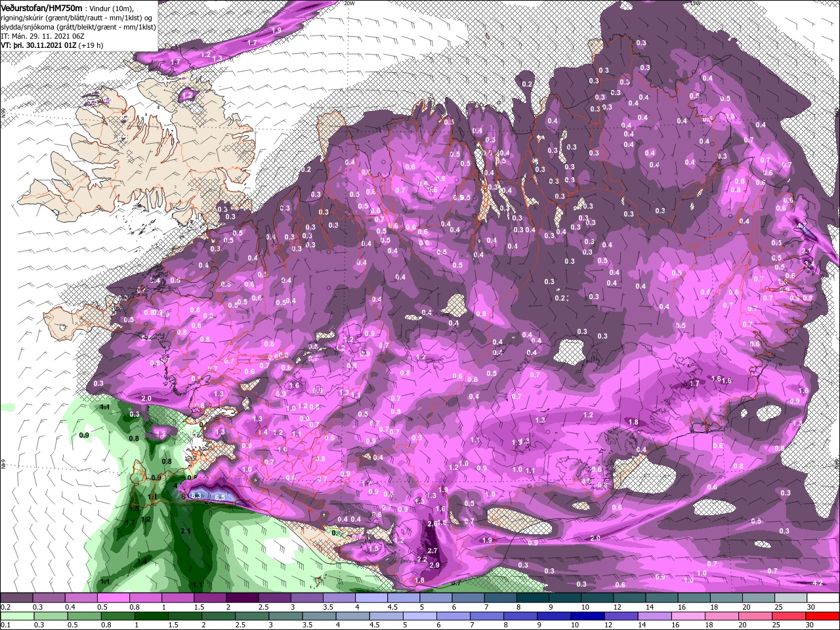The height and width of the screenshot is (630, 840).
Task: Click the '4.5' label under the upper legend row
Action: 391,607
